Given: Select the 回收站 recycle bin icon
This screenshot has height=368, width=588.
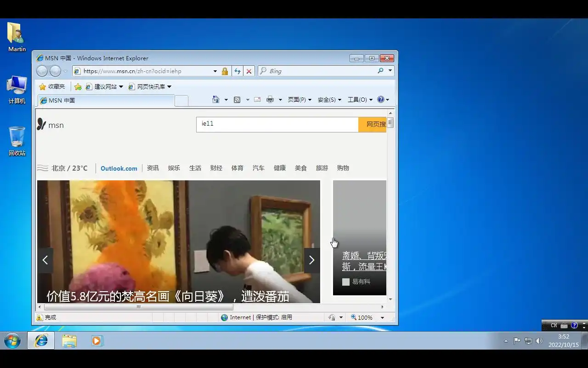Looking at the screenshot, I should pos(17,141).
